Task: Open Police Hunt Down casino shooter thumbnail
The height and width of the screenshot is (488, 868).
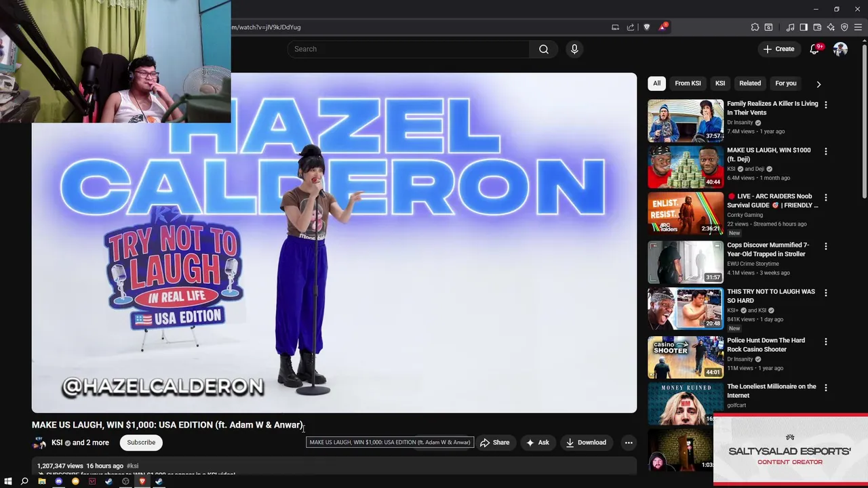Action: (685, 357)
